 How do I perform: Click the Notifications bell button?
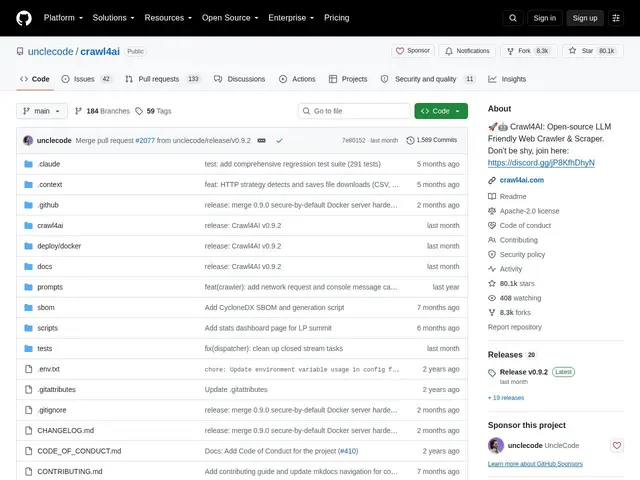pyautogui.click(x=467, y=51)
